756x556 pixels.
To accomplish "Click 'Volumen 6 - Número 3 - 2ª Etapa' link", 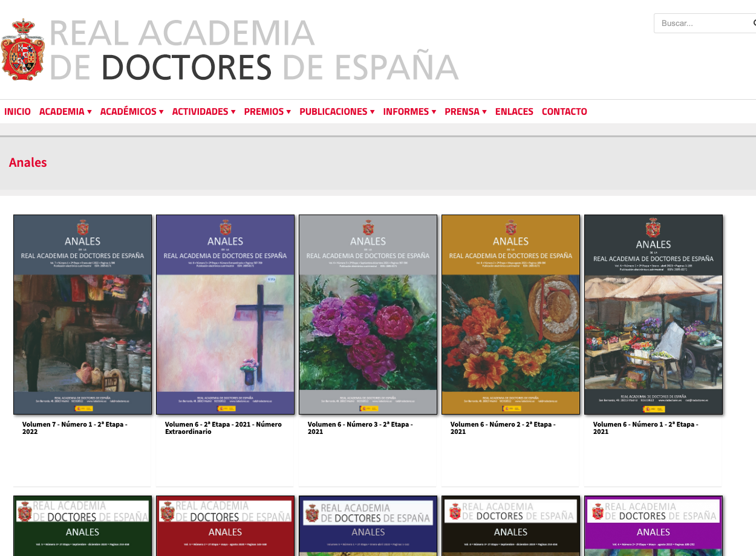I will click(x=360, y=428).
